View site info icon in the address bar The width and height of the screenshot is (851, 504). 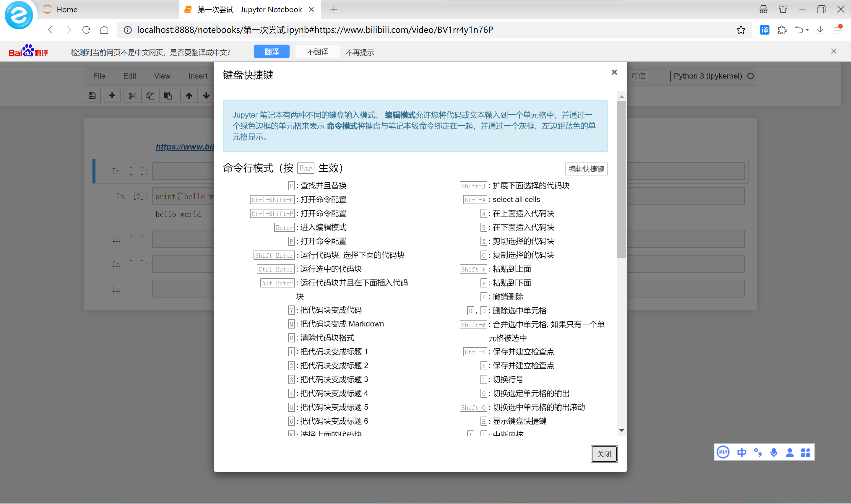[128, 30]
